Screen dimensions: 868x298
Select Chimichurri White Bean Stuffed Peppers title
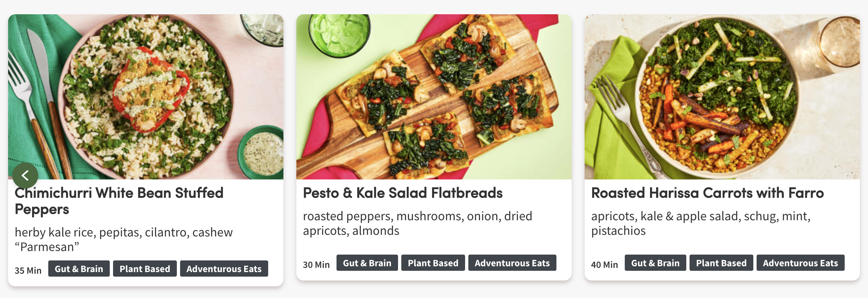tap(119, 201)
